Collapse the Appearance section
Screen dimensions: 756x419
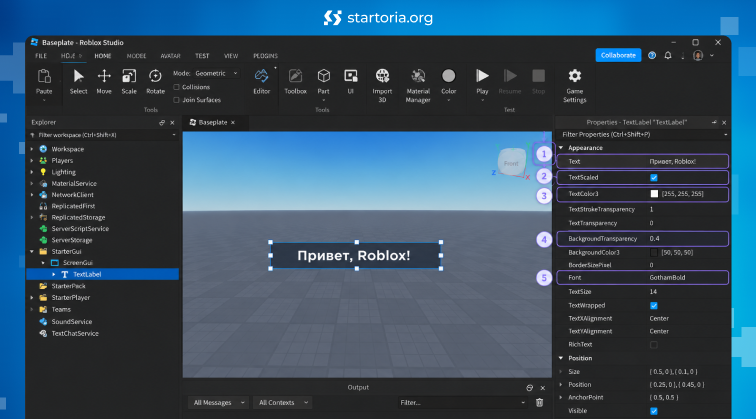pyautogui.click(x=561, y=148)
